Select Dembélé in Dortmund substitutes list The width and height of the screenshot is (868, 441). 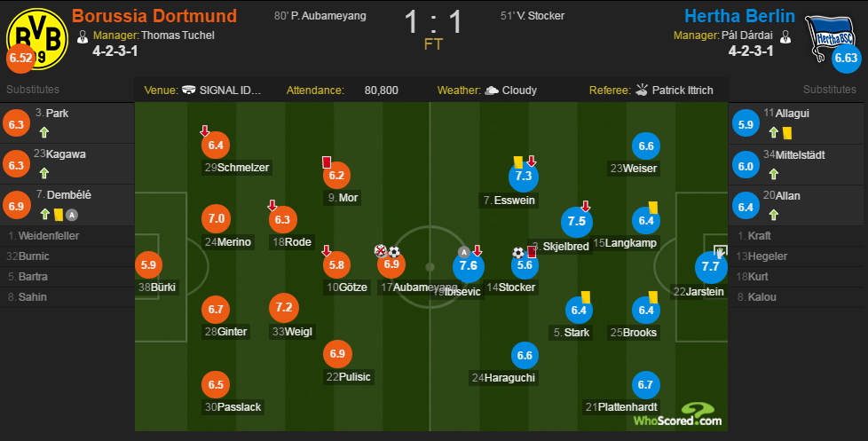pyautogui.click(x=67, y=205)
